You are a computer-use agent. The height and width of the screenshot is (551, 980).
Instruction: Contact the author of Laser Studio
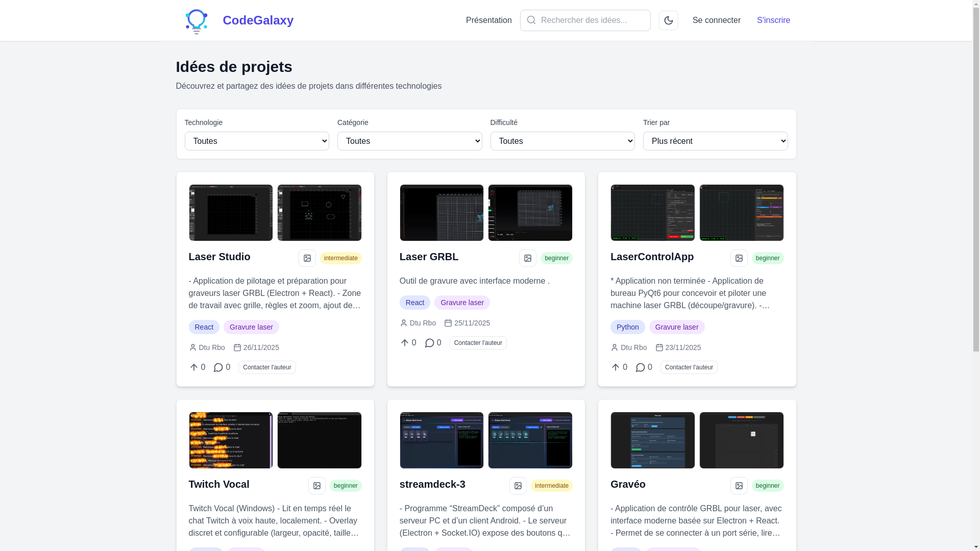267,367
